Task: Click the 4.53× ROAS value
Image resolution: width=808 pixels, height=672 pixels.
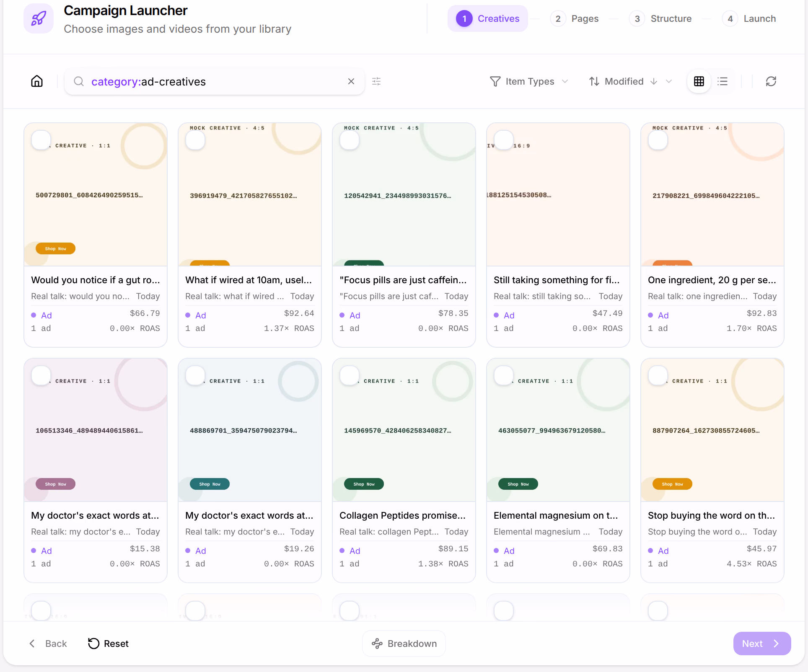Action: click(x=752, y=563)
